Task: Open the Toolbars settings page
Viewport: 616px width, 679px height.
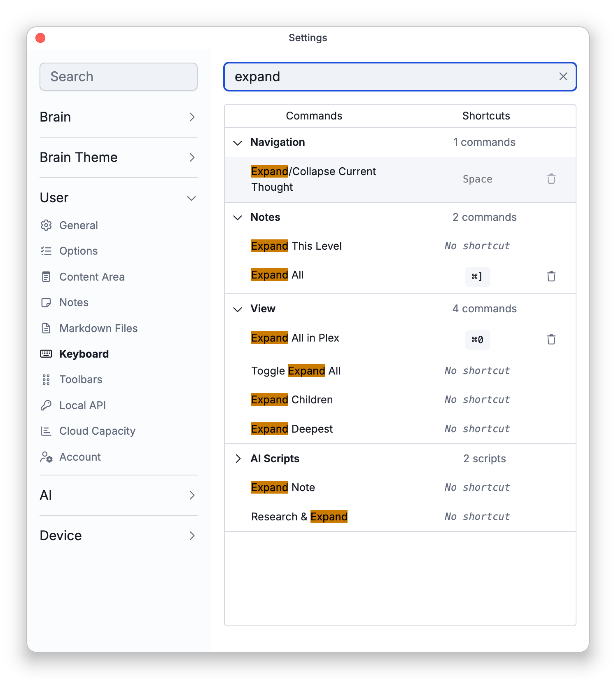Action: pos(81,379)
